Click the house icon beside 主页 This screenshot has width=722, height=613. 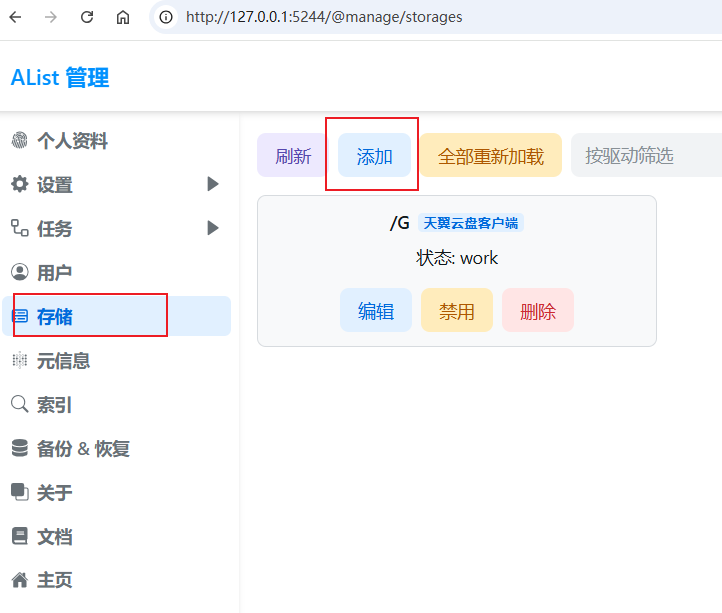click(x=19, y=580)
